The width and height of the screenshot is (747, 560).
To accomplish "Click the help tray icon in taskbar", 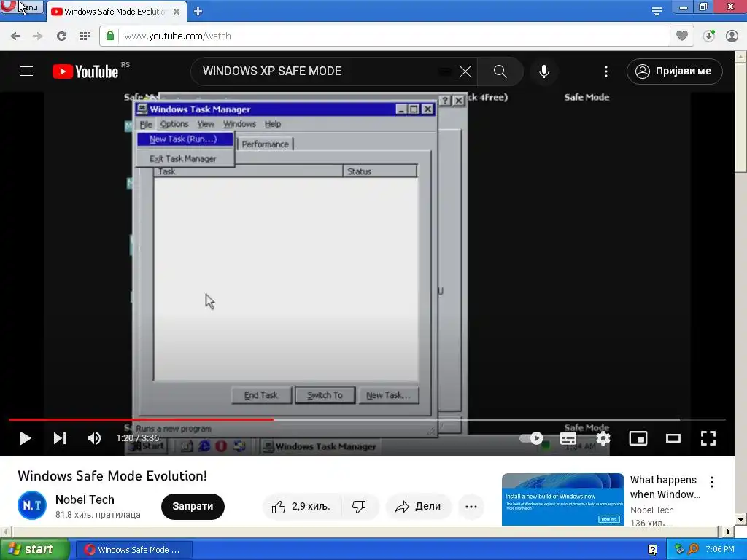I will pos(653,550).
